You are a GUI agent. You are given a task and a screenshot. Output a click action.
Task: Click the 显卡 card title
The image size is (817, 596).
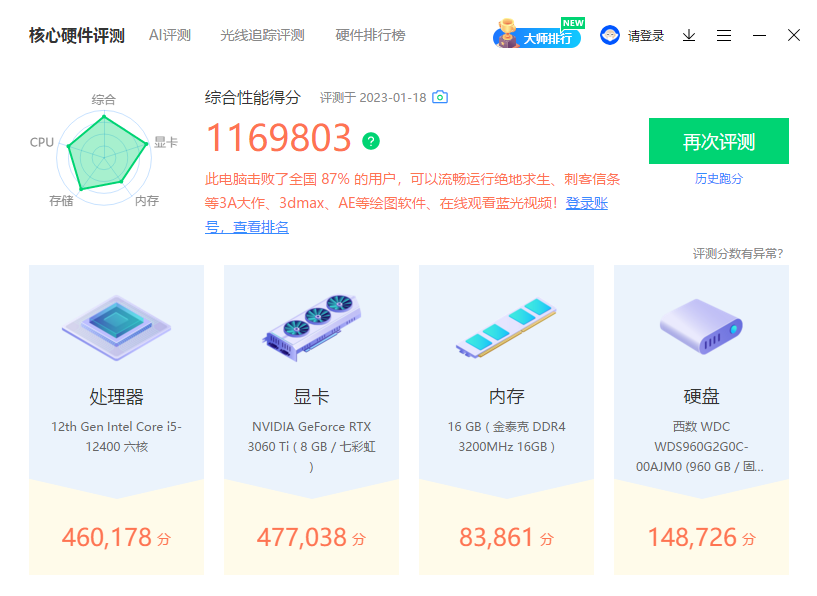(311, 396)
